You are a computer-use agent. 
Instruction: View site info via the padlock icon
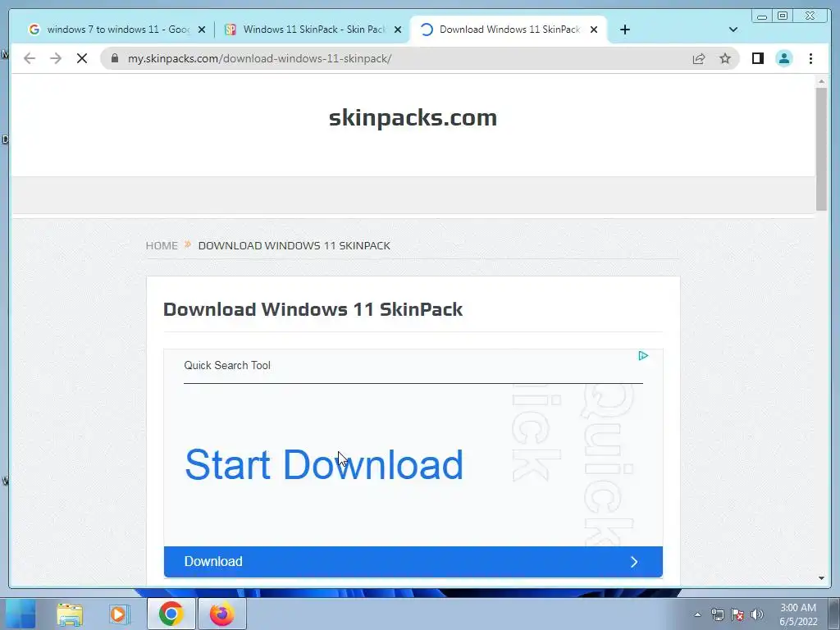pos(115,58)
